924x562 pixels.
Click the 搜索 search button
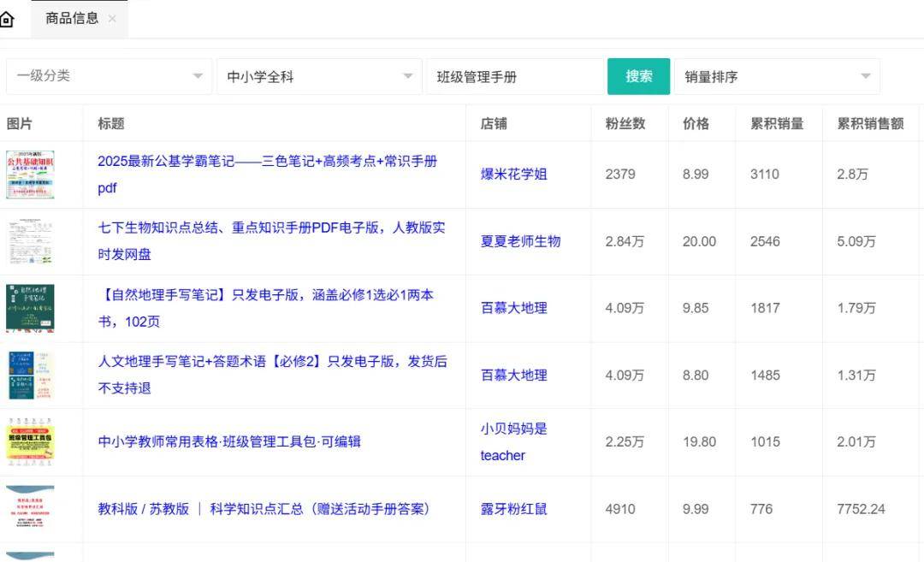point(638,75)
